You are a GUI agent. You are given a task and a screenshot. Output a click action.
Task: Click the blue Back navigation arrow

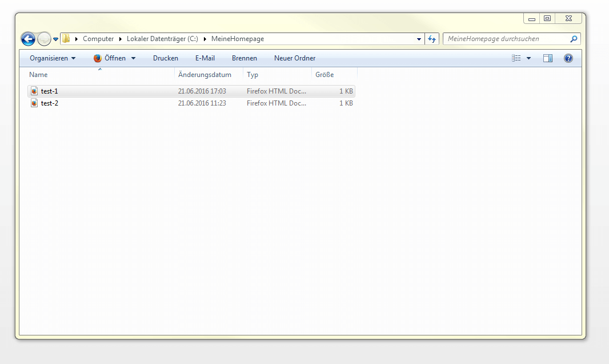coord(28,39)
